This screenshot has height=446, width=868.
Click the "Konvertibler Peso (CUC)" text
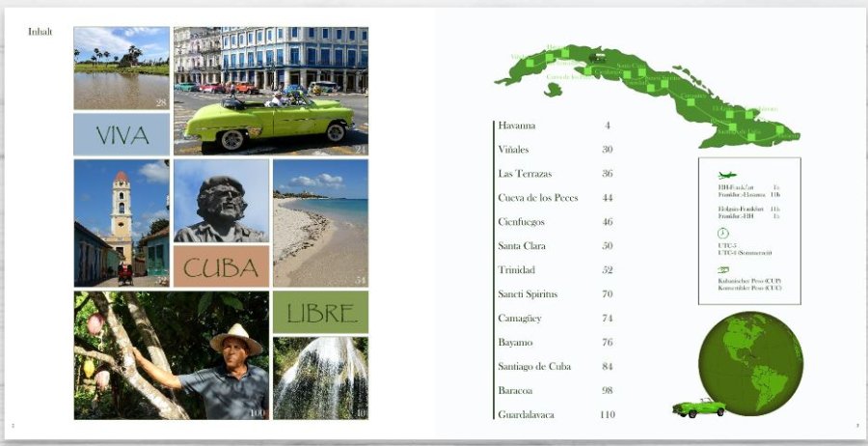click(749, 288)
